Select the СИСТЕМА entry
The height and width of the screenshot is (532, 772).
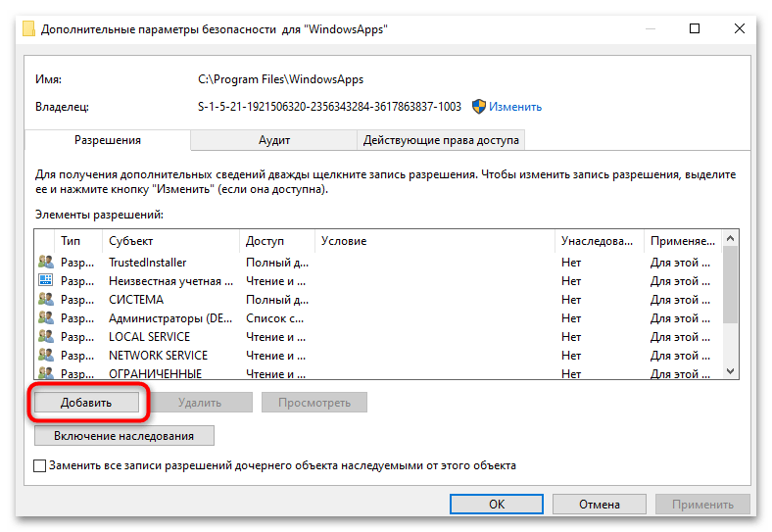coord(378,300)
